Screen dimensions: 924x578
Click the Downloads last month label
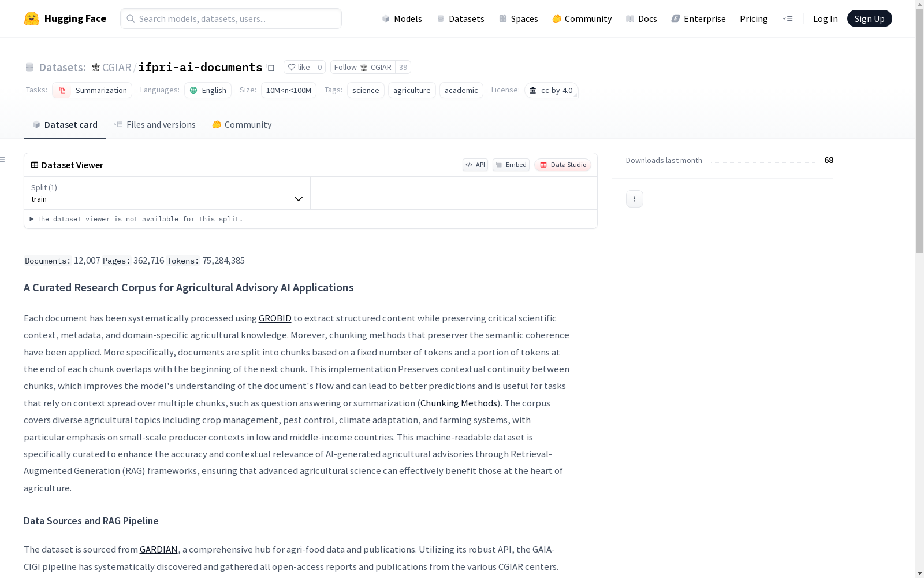(664, 160)
